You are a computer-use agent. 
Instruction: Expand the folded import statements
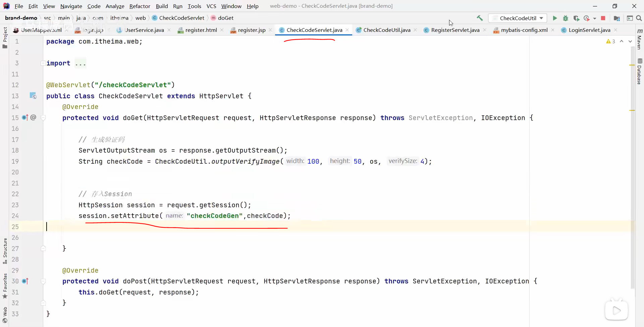(43, 63)
